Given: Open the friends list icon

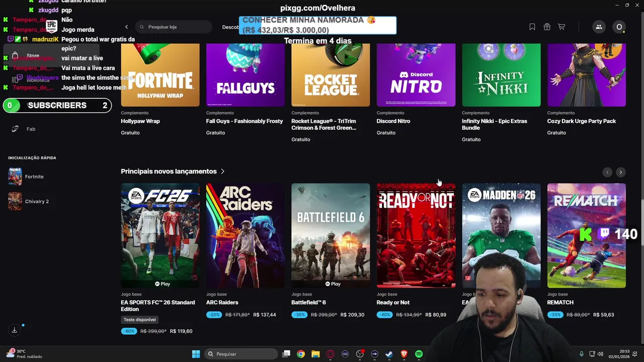Looking at the screenshot, I should pos(599,27).
